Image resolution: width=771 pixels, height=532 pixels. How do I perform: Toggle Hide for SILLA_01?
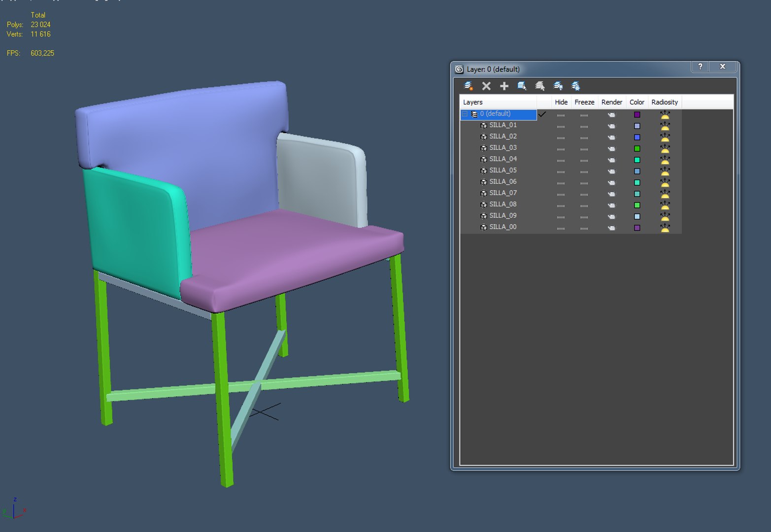tap(561, 126)
